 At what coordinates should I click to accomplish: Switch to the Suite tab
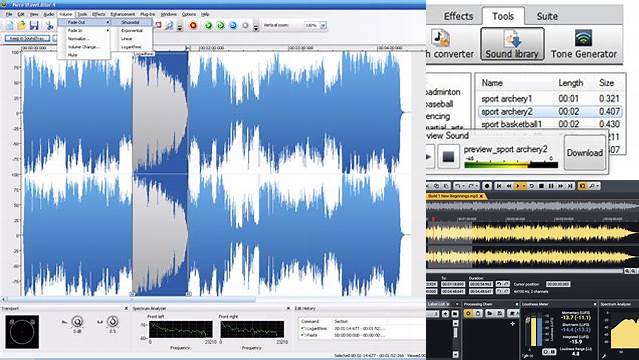point(547,16)
